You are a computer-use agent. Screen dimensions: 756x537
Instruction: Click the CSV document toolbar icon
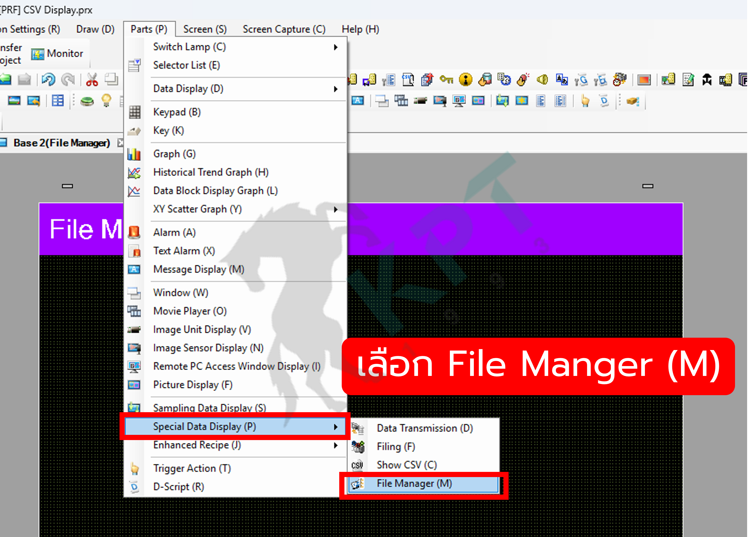coord(408,80)
